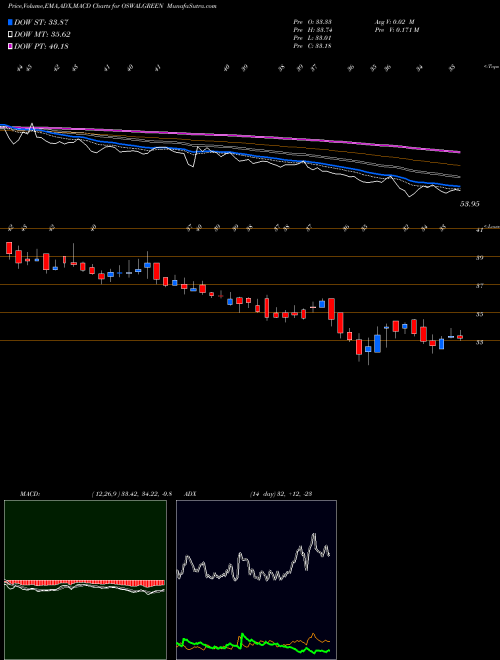This screenshot has width=500, height=660.
Task: Click the first red candlestick at far left
Action: 9,249
